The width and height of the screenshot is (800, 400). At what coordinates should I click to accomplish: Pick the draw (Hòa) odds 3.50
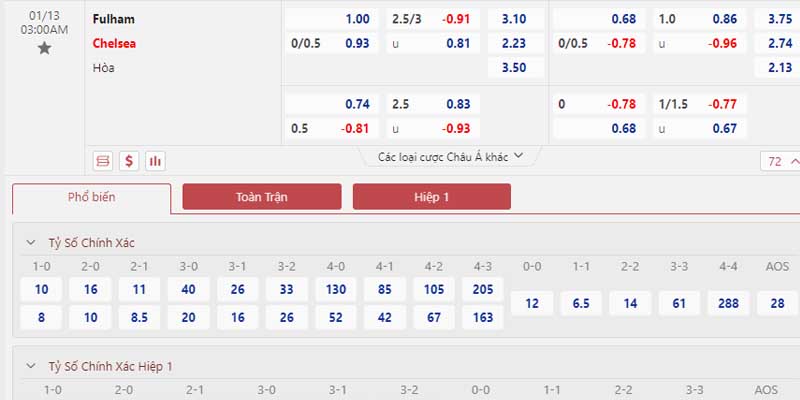pyautogui.click(x=514, y=67)
